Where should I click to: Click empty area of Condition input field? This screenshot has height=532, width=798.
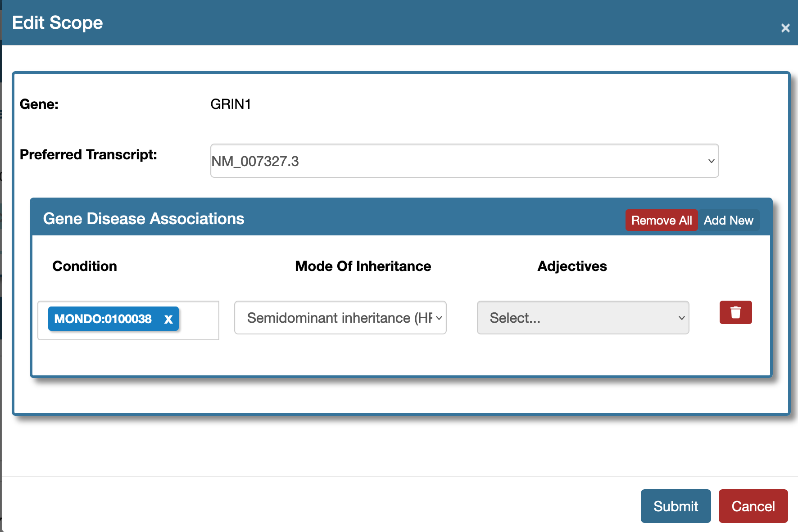(x=198, y=320)
